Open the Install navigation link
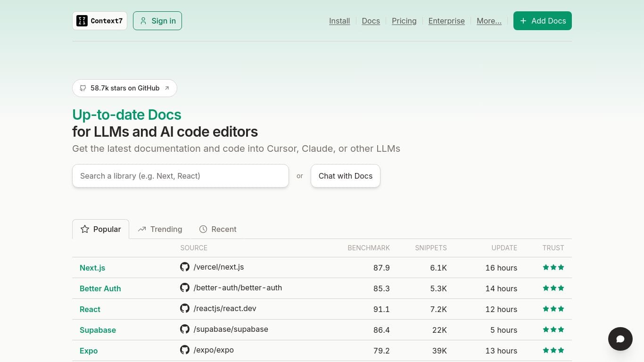 coord(339,21)
